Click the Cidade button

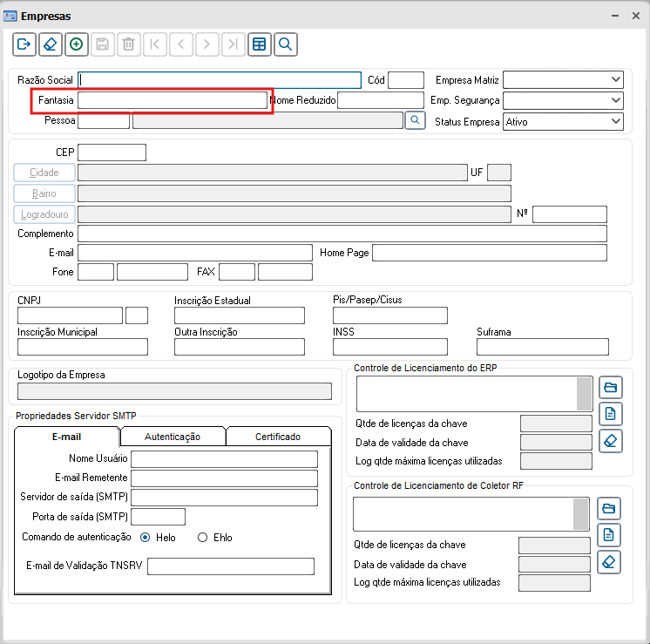[x=44, y=173]
